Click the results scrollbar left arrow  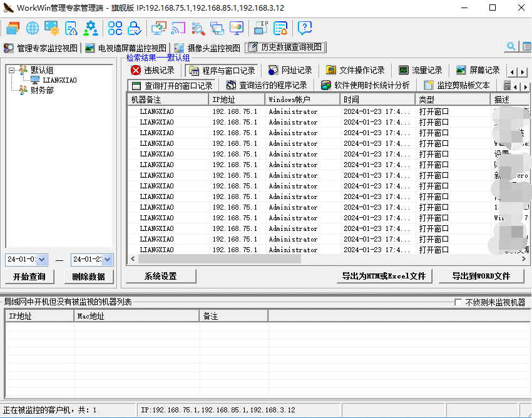pos(133,259)
